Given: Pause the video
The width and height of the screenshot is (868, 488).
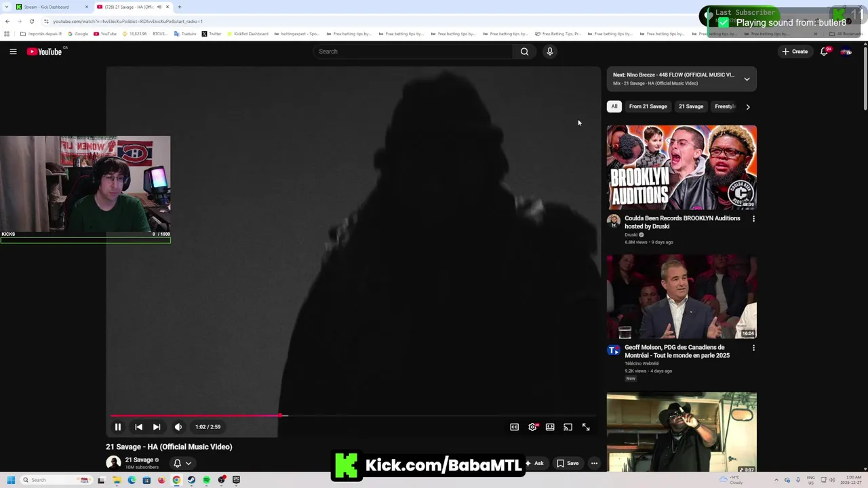Looking at the screenshot, I should tap(117, 427).
